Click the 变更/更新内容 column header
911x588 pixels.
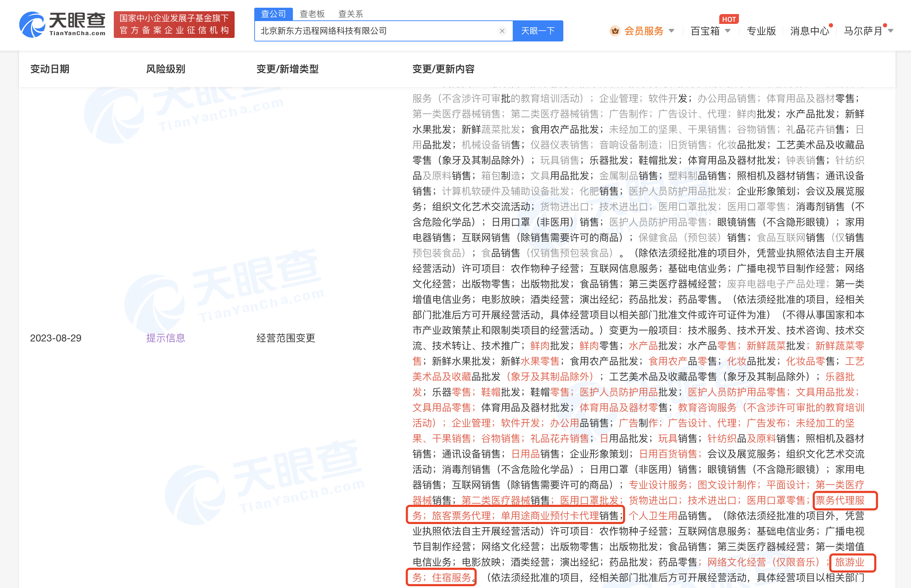tap(444, 69)
